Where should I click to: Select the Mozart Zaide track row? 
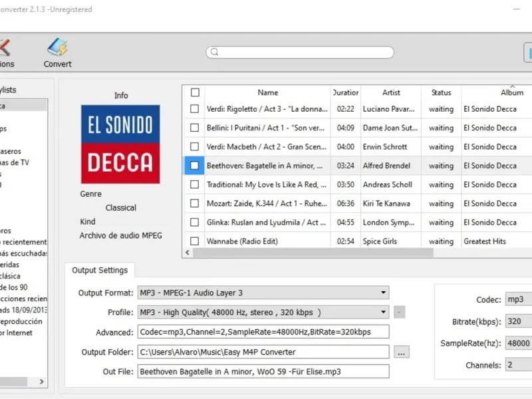click(266, 203)
